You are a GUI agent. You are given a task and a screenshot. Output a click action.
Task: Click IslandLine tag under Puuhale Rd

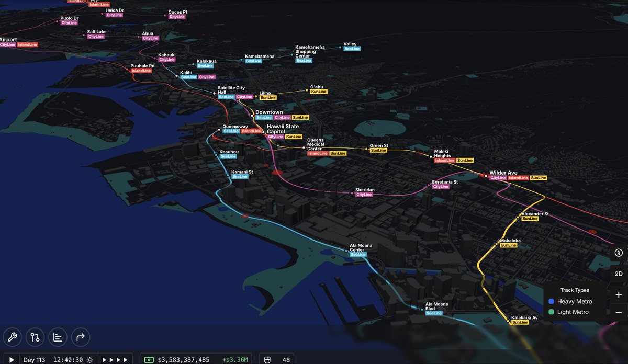(141, 71)
